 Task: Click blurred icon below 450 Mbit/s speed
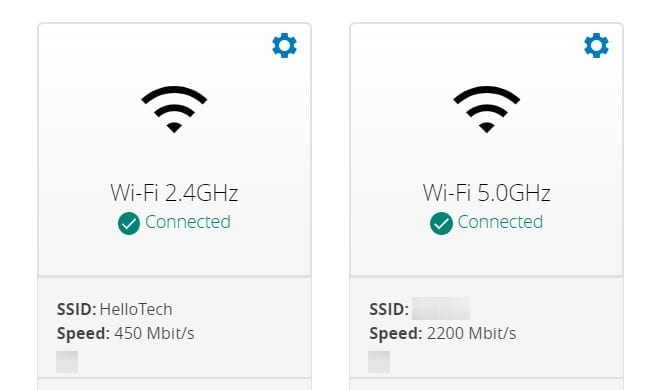(67, 362)
